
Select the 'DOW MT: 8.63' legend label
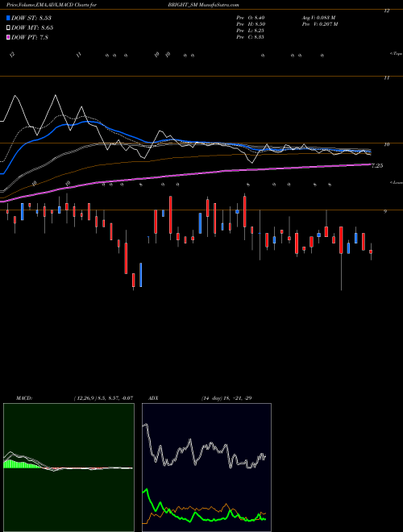point(32,28)
